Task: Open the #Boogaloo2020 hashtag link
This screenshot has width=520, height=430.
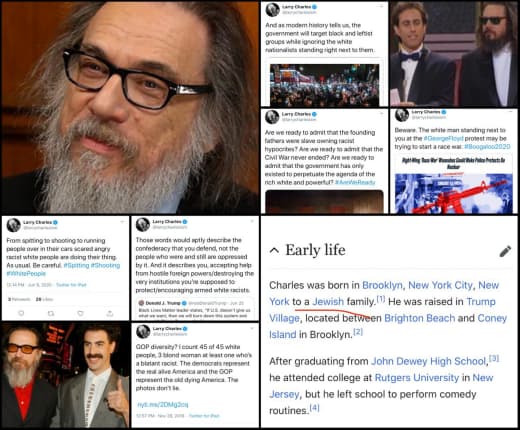Action: tap(487, 146)
